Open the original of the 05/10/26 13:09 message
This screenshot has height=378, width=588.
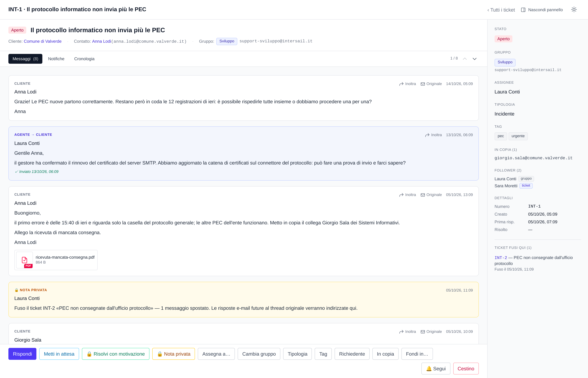431,195
